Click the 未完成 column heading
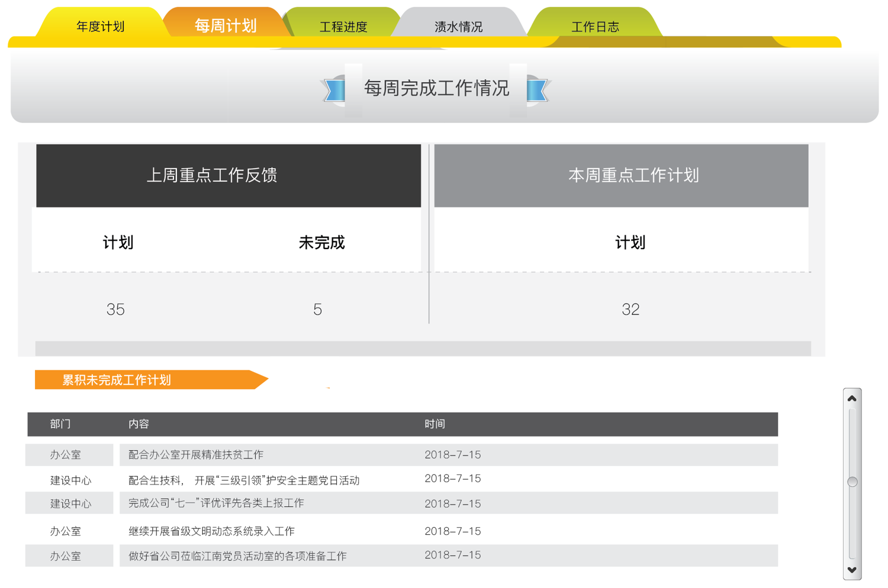The image size is (888, 588). 321,243
